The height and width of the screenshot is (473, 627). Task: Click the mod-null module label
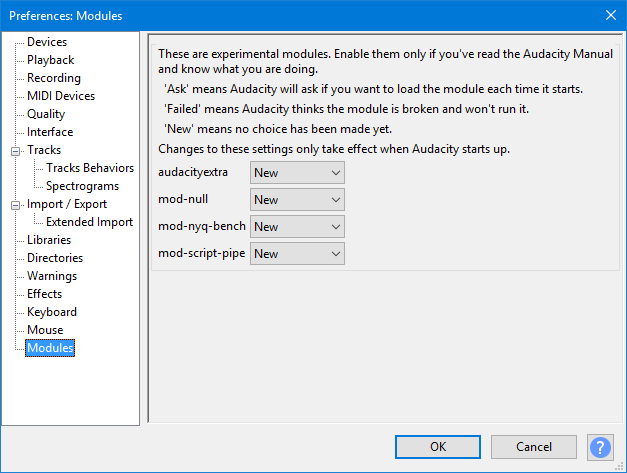183,199
